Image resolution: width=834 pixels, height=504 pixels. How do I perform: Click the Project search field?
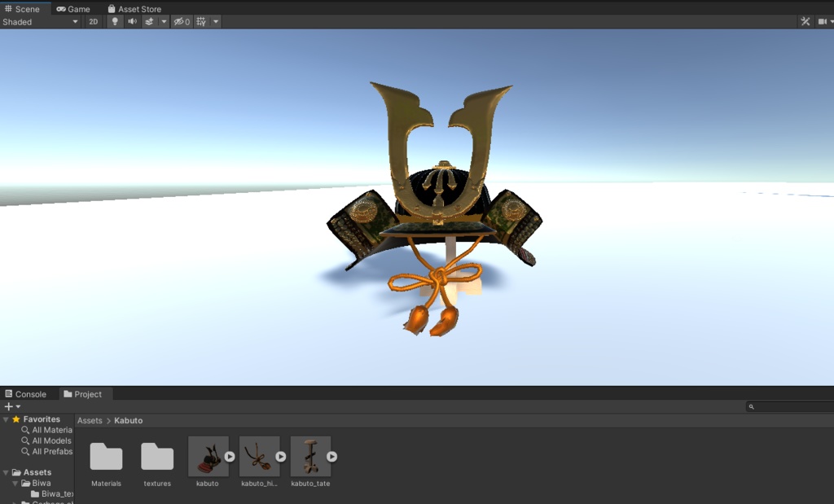[x=790, y=407]
